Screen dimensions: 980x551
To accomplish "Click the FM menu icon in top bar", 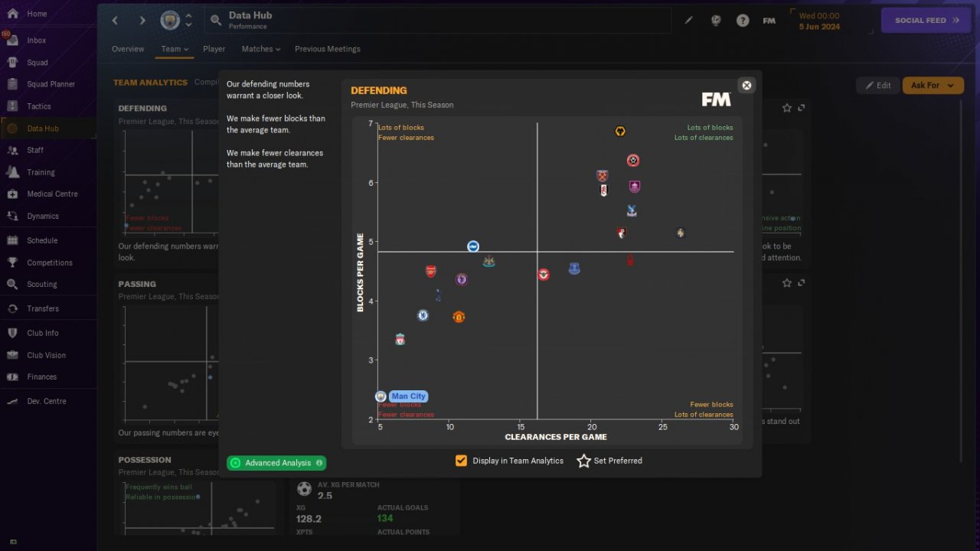I will tap(769, 21).
